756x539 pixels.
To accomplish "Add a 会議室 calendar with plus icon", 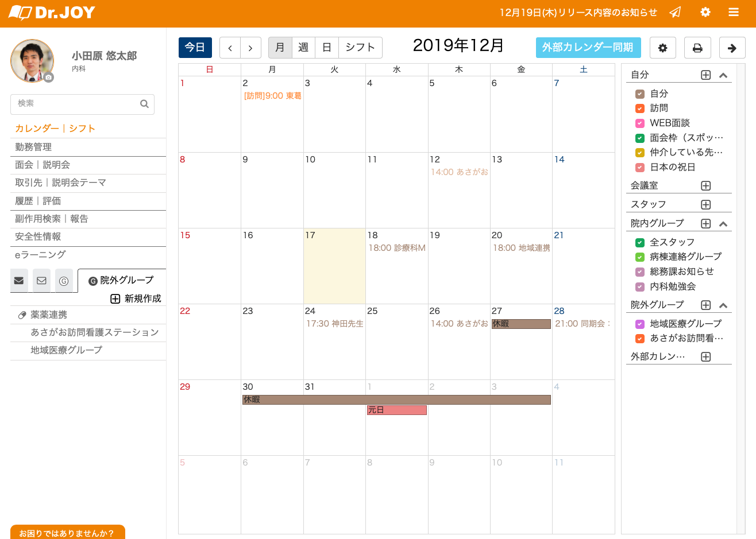I will [x=706, y=186].
